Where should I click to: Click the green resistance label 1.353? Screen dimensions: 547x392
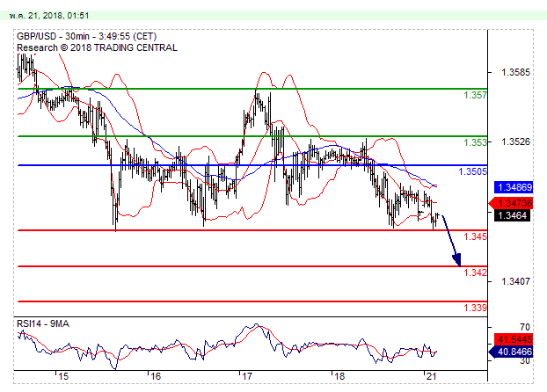click(475, 142)
